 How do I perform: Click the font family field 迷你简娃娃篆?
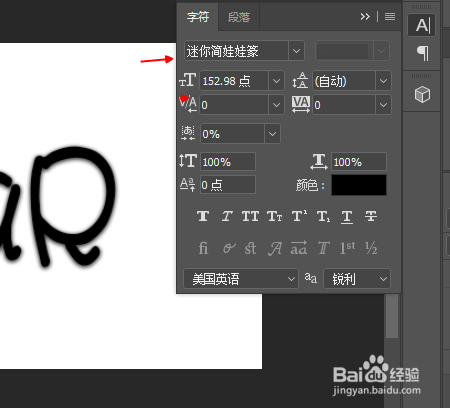[236, 51]
